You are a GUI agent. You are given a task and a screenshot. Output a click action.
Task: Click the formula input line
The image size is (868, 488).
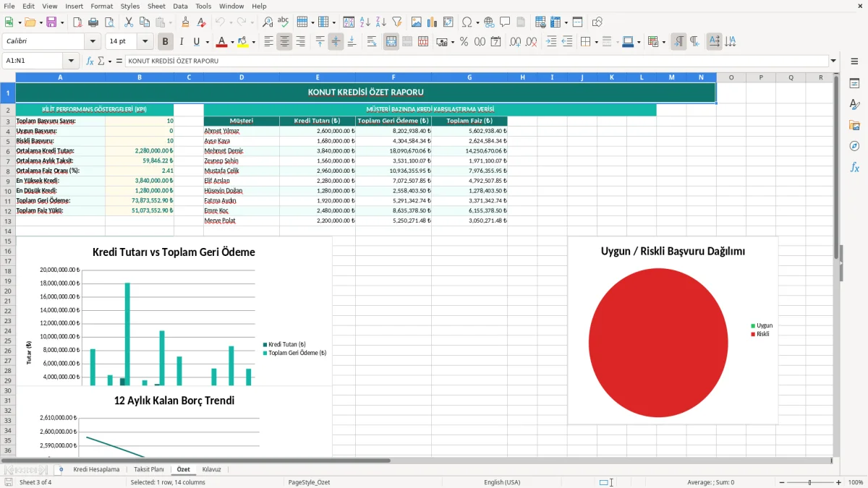coord(476,61)
